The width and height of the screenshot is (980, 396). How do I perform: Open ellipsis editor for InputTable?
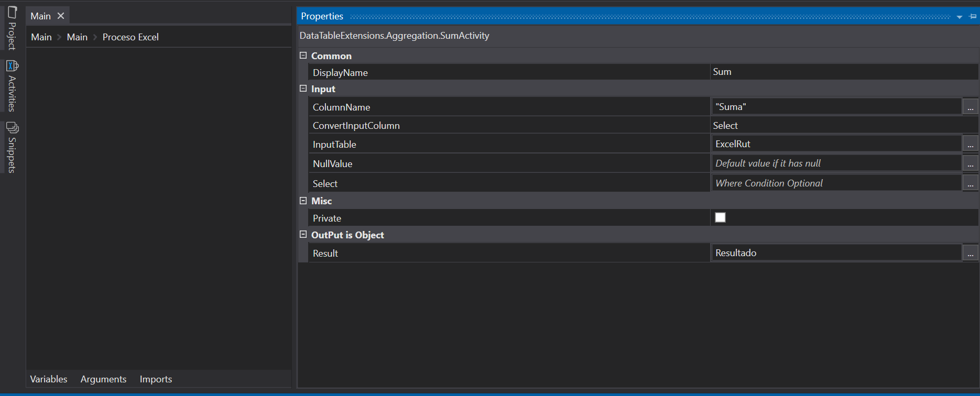point(970,144)
